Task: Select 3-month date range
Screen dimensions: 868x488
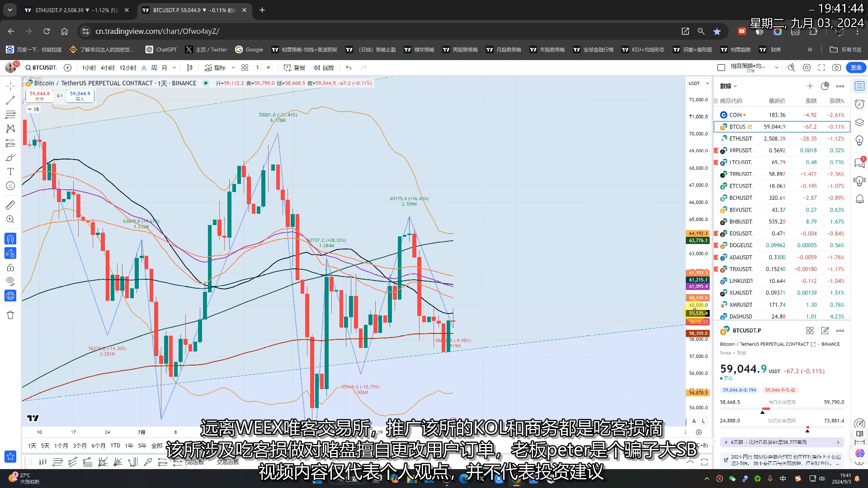Action: [80, 446]
